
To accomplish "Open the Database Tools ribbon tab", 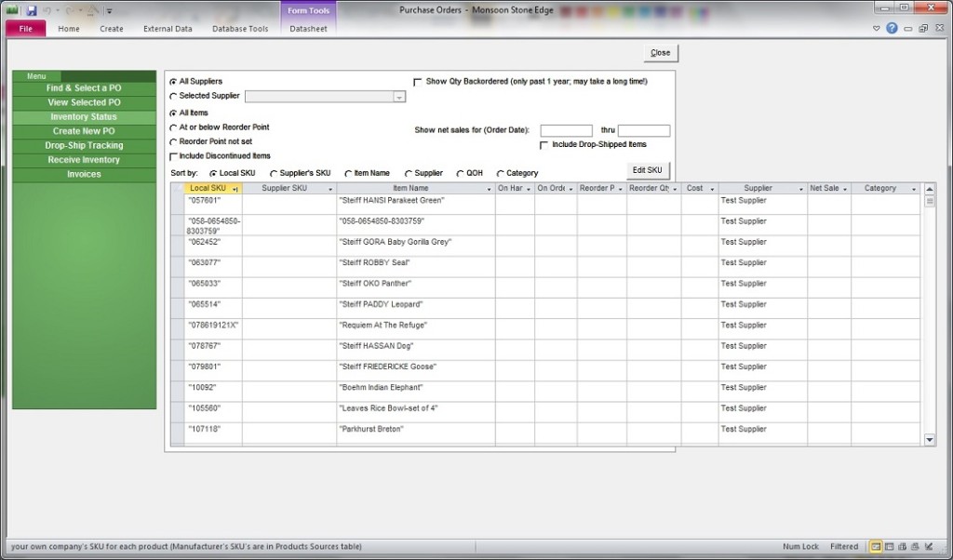I will [240, 28].
